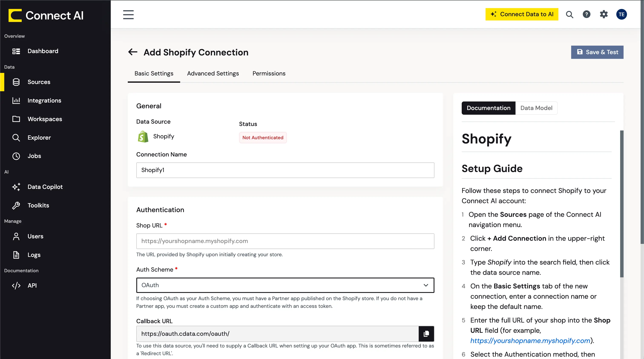The width and height of the screenshot is (644, 359).
Task: Switch to the Advanced Settings tab
Action: click(x=213, y=74)
